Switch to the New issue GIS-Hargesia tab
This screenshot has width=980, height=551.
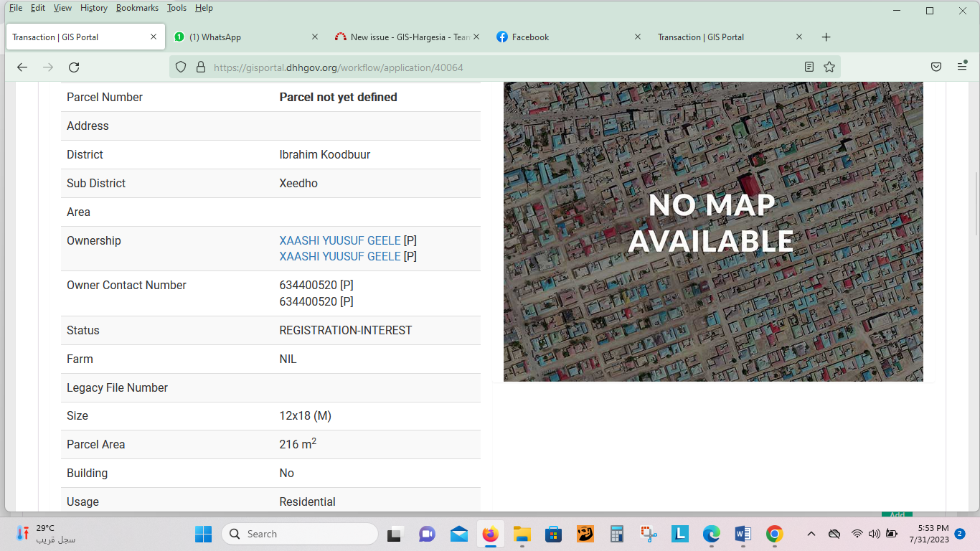[407, 37]
